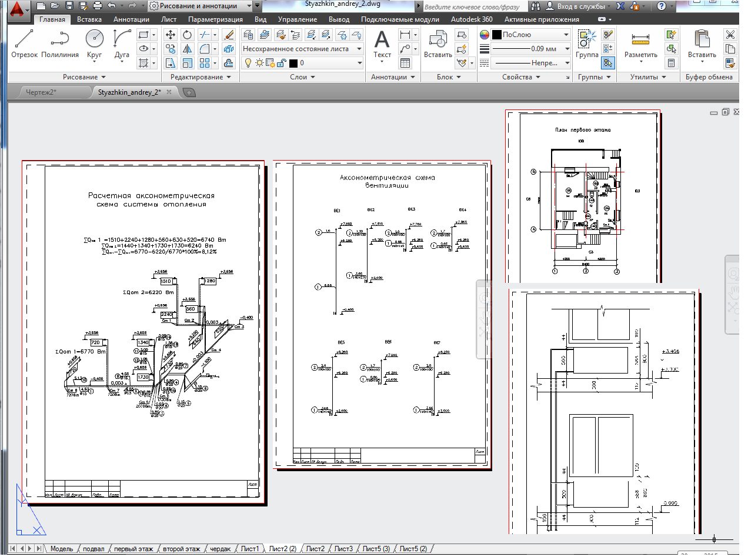This screenshot has height=560, width=748.
Task: Click the Cut scissors icon in Буфер обмена
Action: click(x=730, y=35)
